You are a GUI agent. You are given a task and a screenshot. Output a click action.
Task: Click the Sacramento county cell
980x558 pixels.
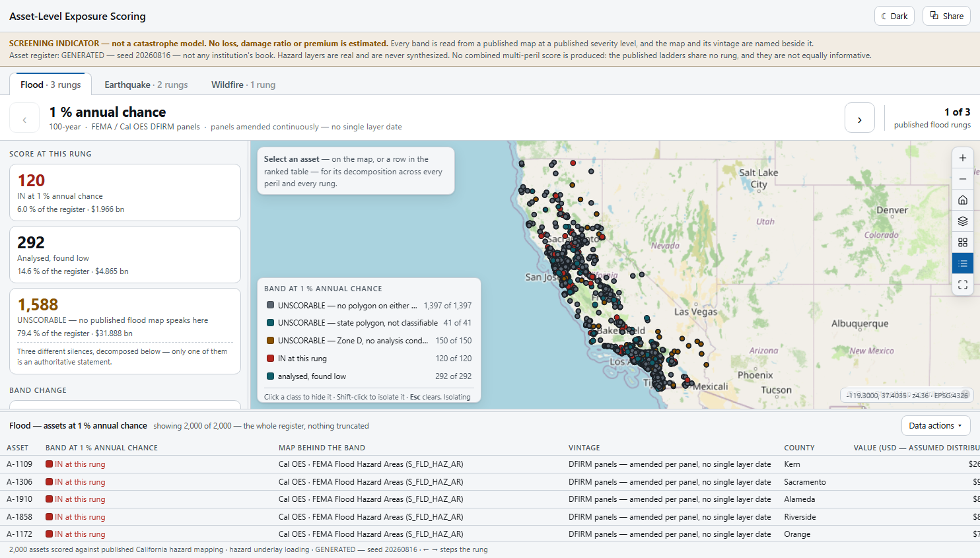point(805,482)
